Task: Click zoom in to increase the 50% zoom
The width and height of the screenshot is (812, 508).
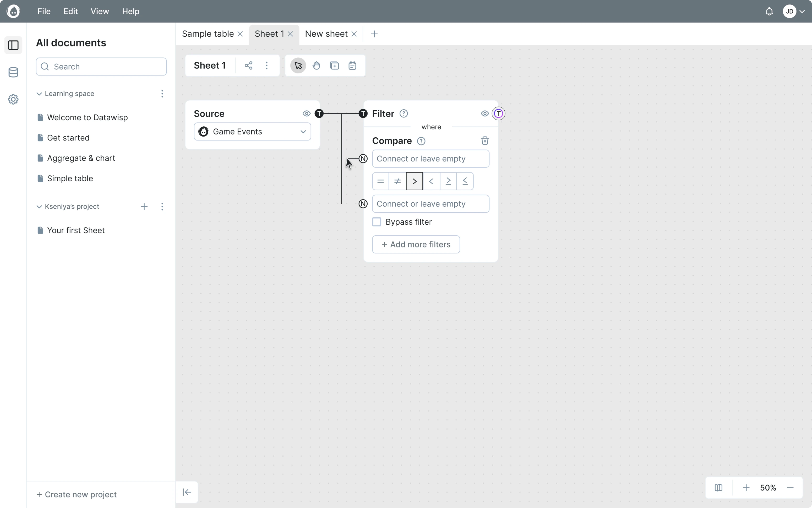Action: click(x=745, y=488)
